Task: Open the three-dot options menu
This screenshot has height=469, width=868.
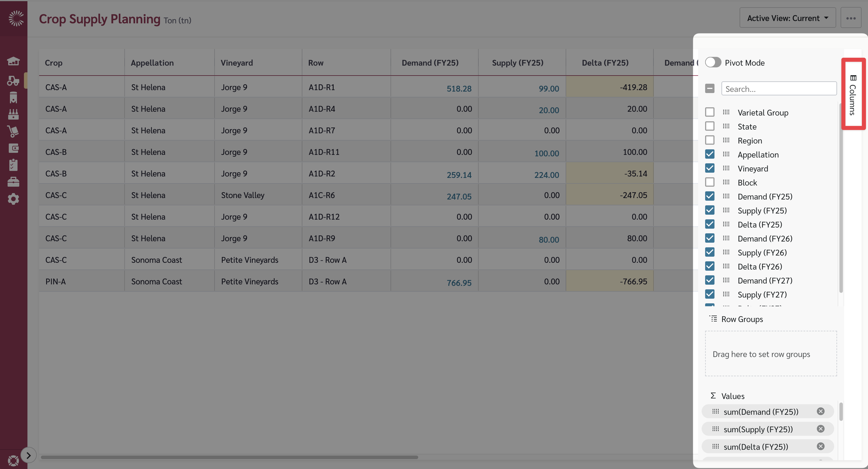Action: (851, 18)
